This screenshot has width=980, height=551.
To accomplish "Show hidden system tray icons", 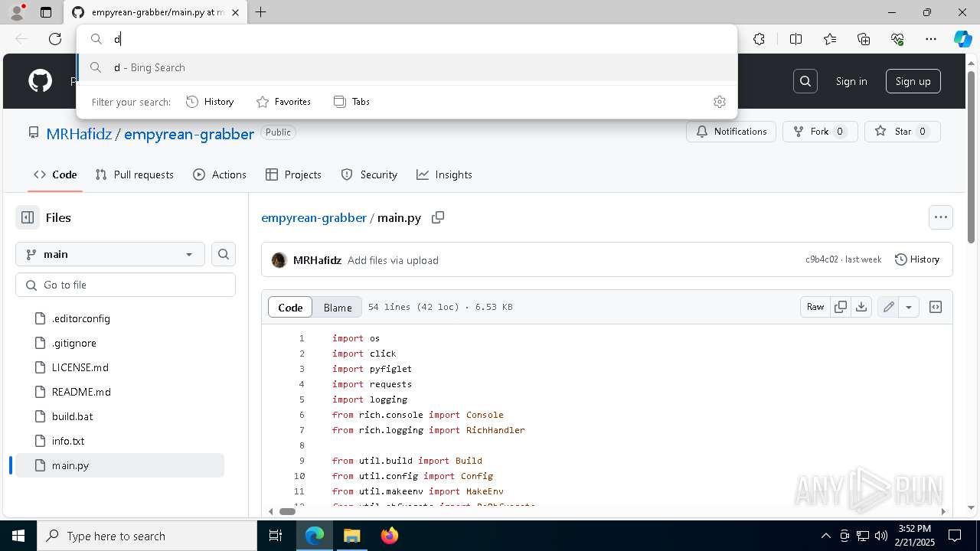I will [825, 536].
